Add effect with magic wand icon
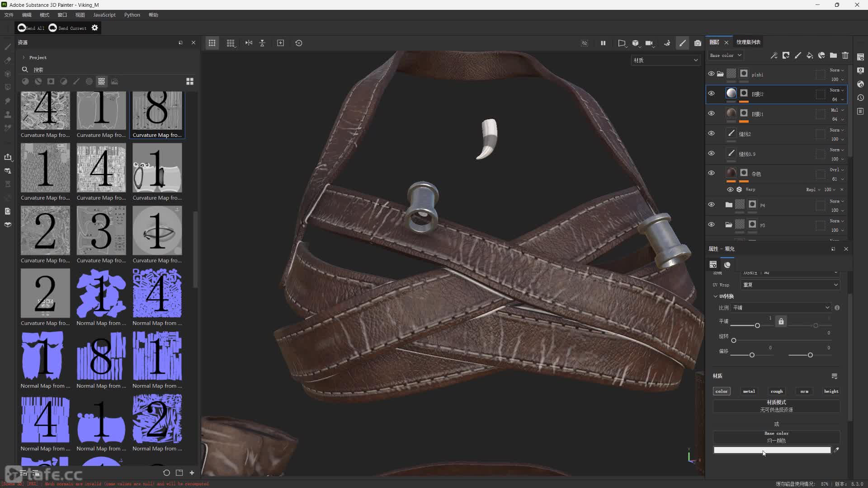This screenshot has width=868, height=488. click(x=774, y=55)
